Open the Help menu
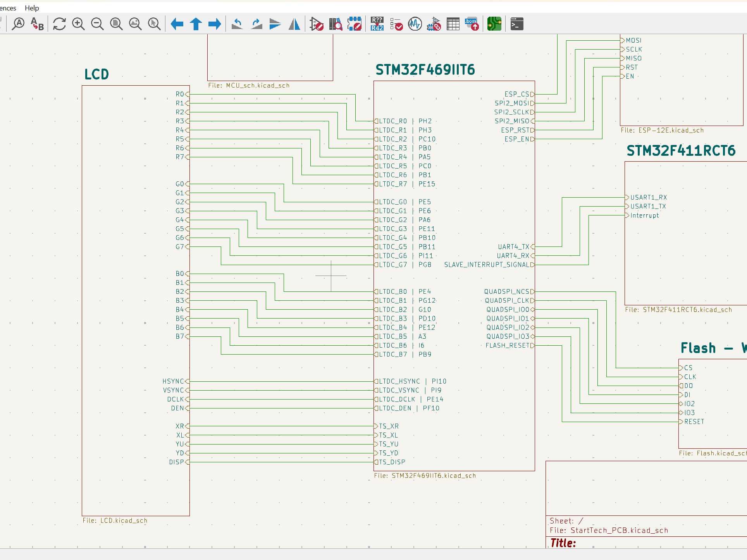 click(x=32, y=8)
